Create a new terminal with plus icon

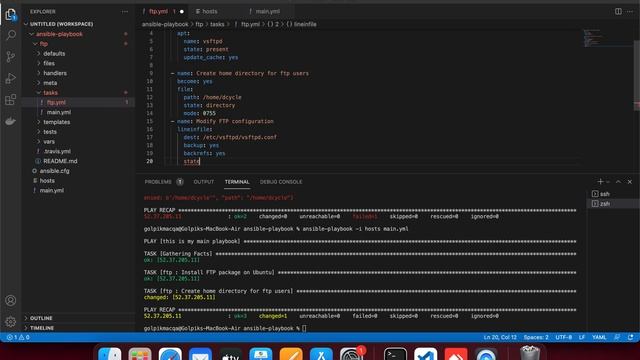click(x=600, y=182)
